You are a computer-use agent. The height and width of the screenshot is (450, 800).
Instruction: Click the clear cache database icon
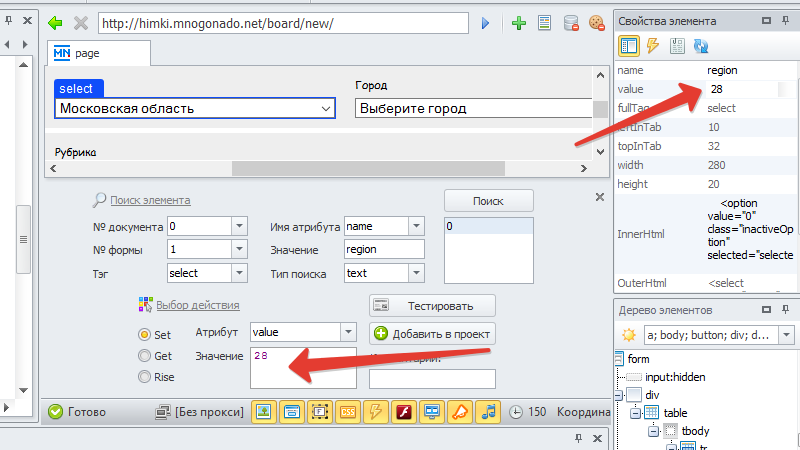[571, 23]
